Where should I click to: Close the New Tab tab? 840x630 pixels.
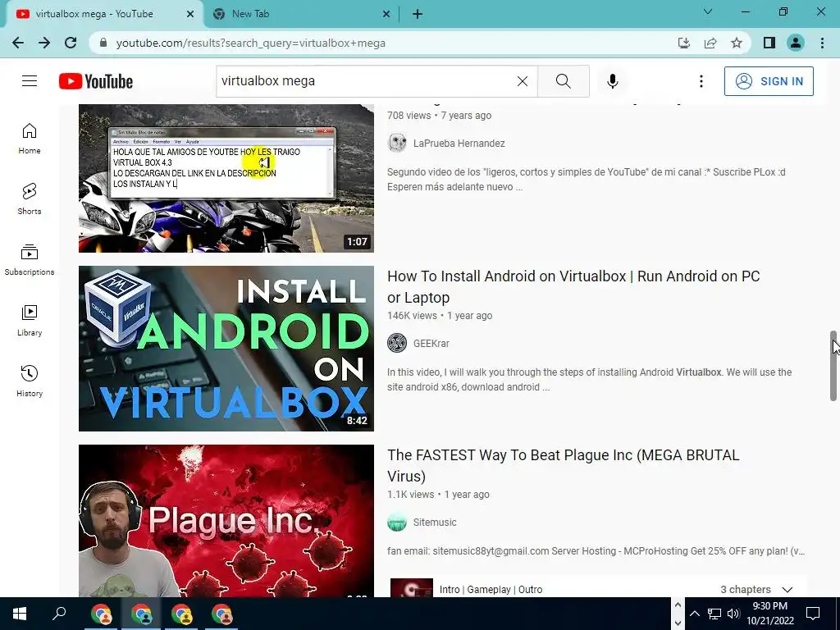pos(386,15)
